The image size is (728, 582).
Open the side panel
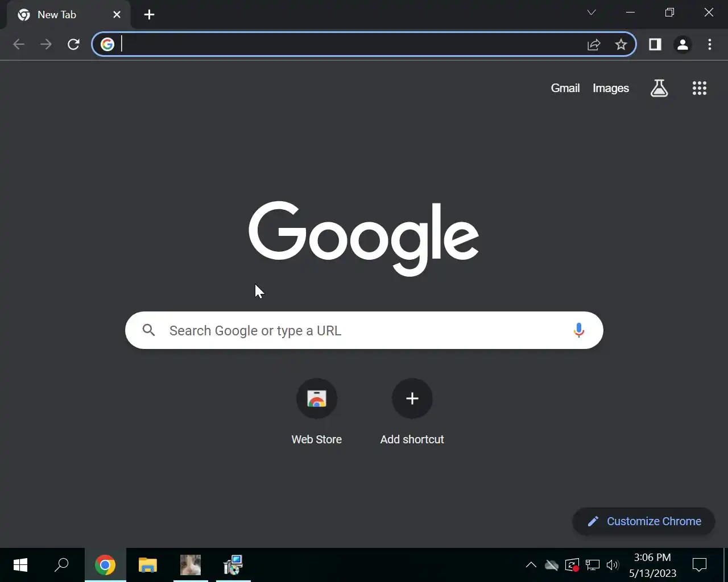(x=655, y=44)
